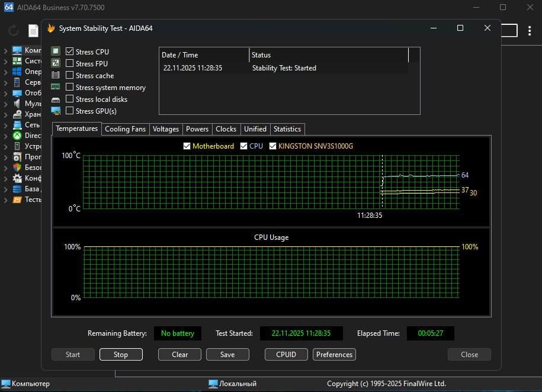The width and height of the screenshot is (542, 392).
Task: Click the Безопасность shield icon in tree
Action: (x=17, y=168)
